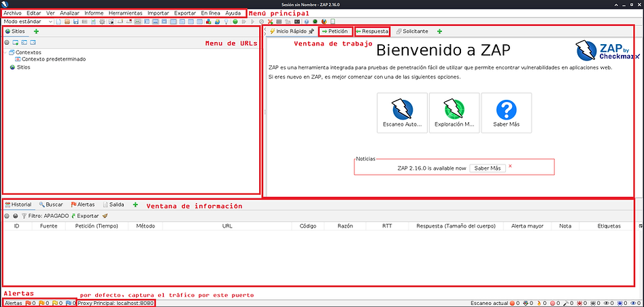Open the Analizar menu
The width and height of the screenshot is (644, 307).
point(69,13)
